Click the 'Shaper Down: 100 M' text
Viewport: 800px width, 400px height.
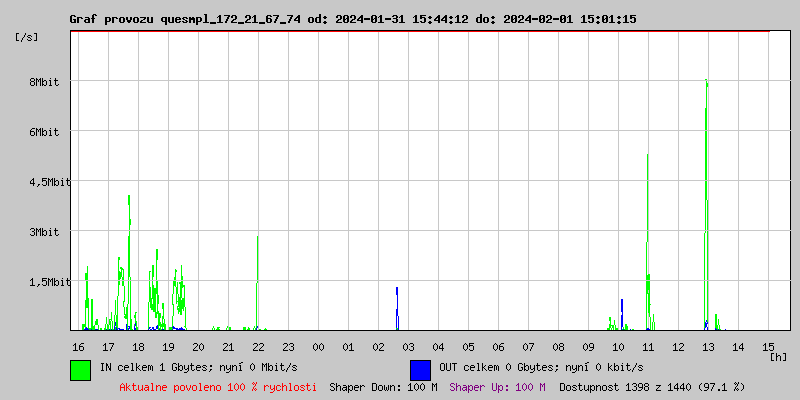[x=383, y=387]
